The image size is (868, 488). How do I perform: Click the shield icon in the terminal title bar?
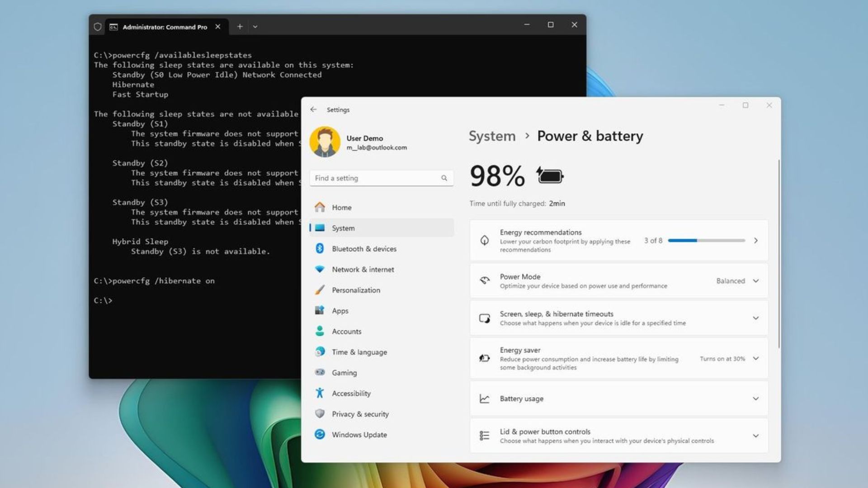click(x=98, y=27)
